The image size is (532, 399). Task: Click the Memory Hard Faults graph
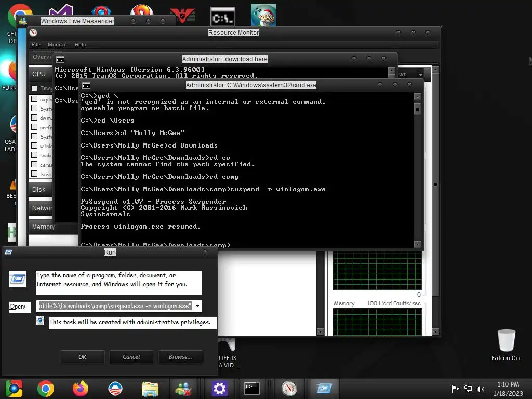click(x=377, y=322)
